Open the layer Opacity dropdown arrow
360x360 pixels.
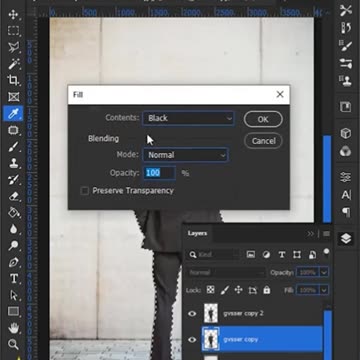(x=324, y=272)
